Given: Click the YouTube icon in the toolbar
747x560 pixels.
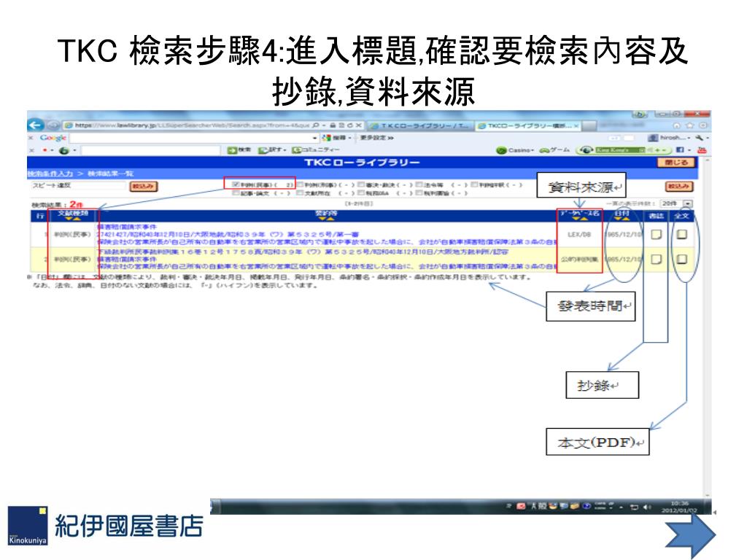Looking at the screenshot, I should click(x=701, y=150).
